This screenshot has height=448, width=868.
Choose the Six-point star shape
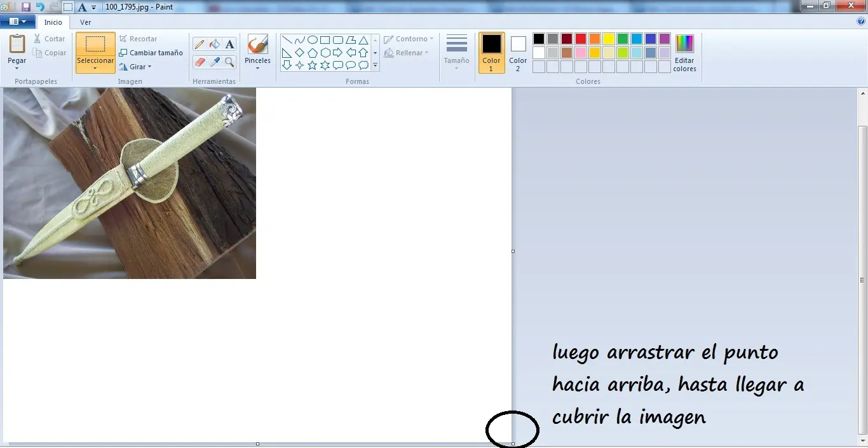coord(325,65)
